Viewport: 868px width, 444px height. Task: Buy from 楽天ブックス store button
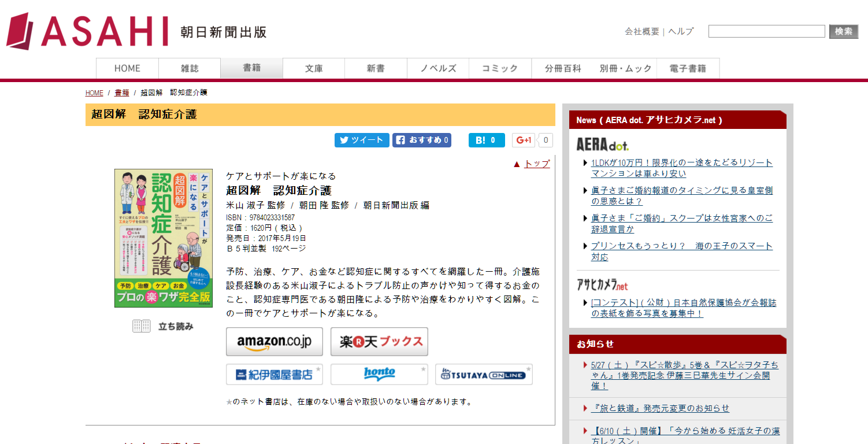[379, 342]
